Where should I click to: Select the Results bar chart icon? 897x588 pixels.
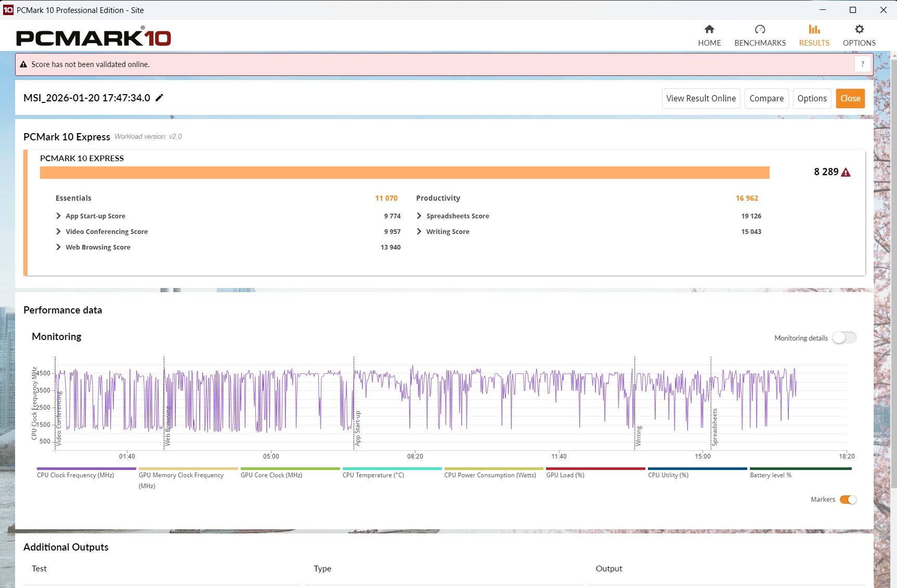point(814,30)
